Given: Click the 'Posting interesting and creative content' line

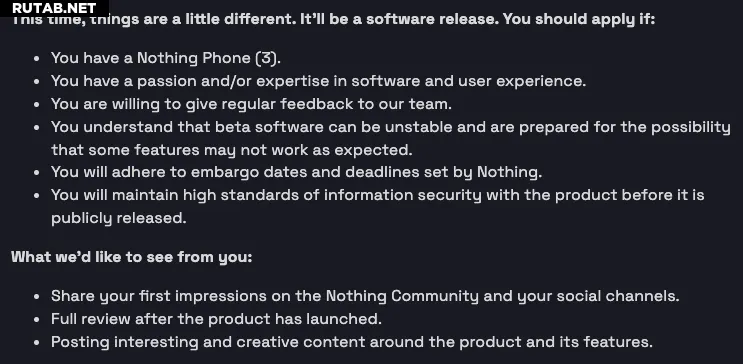Looking at the screenshot, I should point(352,342).
